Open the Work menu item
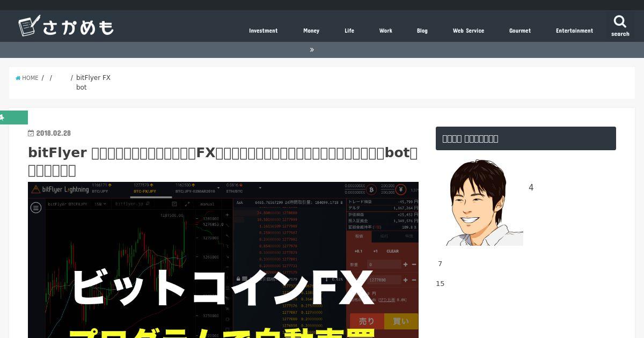 click(x=386, y=31)
